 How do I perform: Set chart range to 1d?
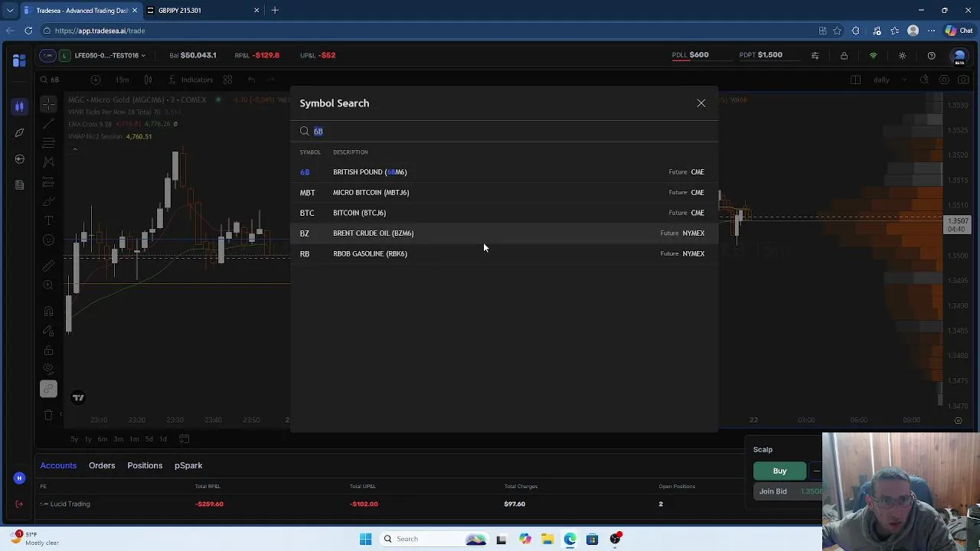(x=163, y=439)
